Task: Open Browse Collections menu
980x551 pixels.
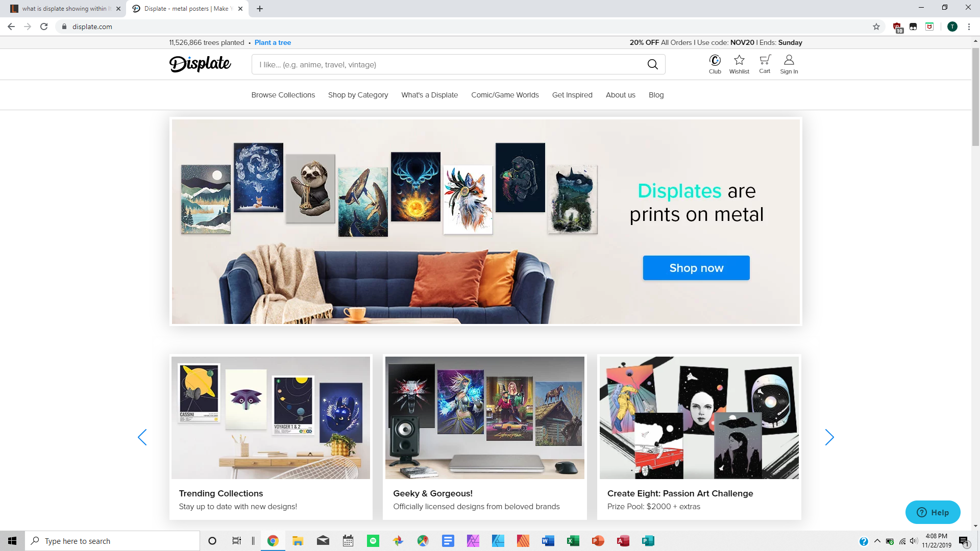Action: 283,95
